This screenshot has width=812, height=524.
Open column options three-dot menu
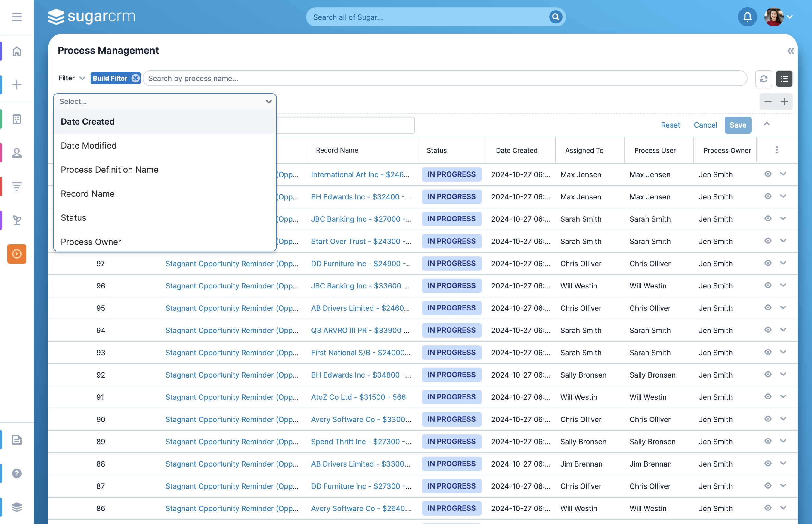[776, 150]
